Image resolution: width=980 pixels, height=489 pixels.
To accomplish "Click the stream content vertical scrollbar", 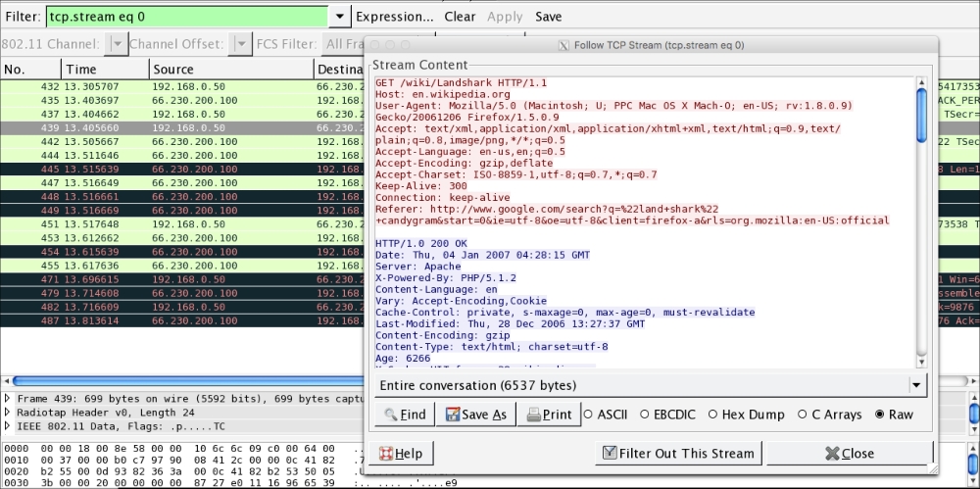I will coord(921,113).
